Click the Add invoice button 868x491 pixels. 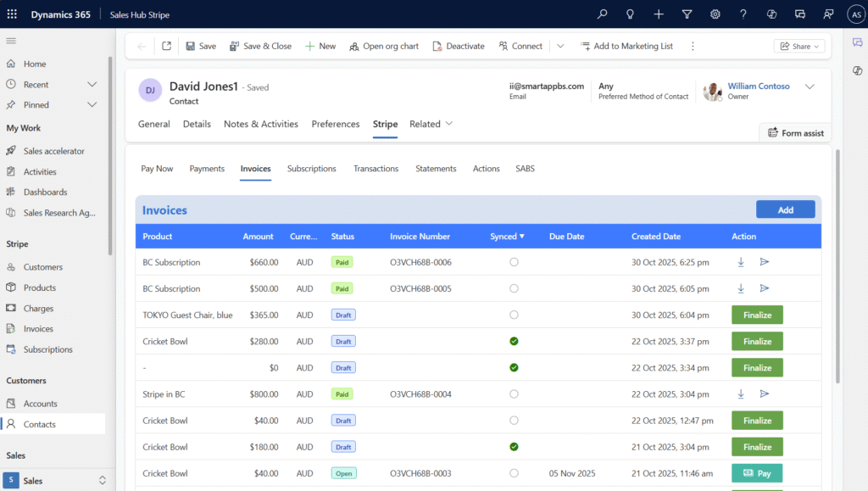(786, 209)
